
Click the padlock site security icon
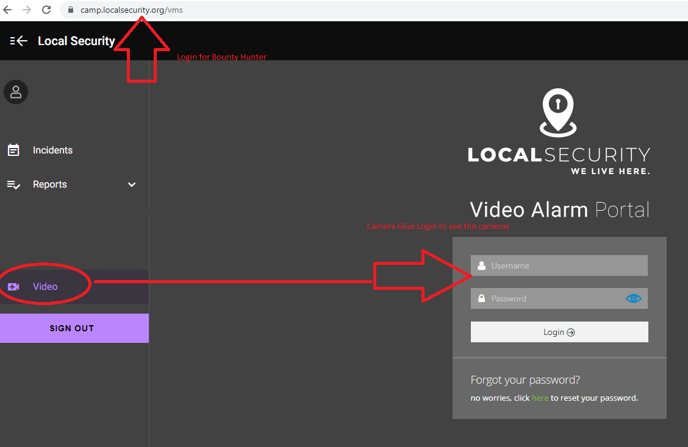click(70, 10)
